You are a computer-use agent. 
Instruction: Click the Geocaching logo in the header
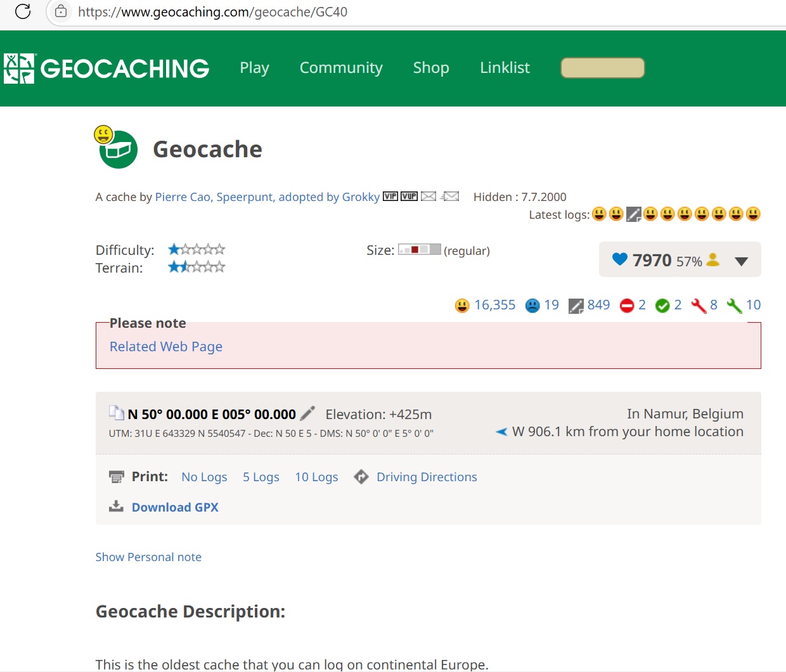106,68
